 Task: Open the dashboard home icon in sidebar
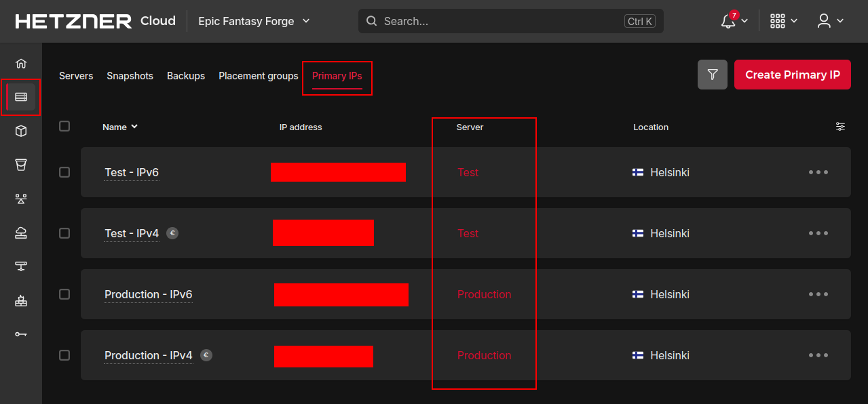(21, 64)
